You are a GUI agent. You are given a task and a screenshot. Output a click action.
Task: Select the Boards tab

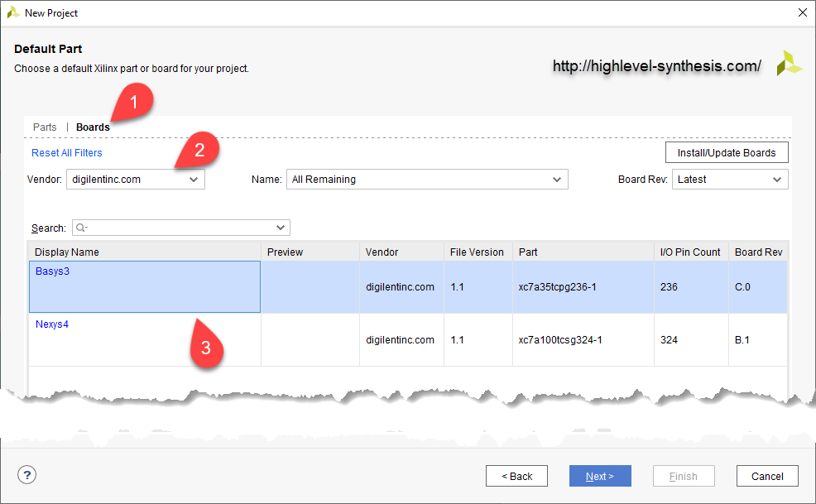(93, 127)
